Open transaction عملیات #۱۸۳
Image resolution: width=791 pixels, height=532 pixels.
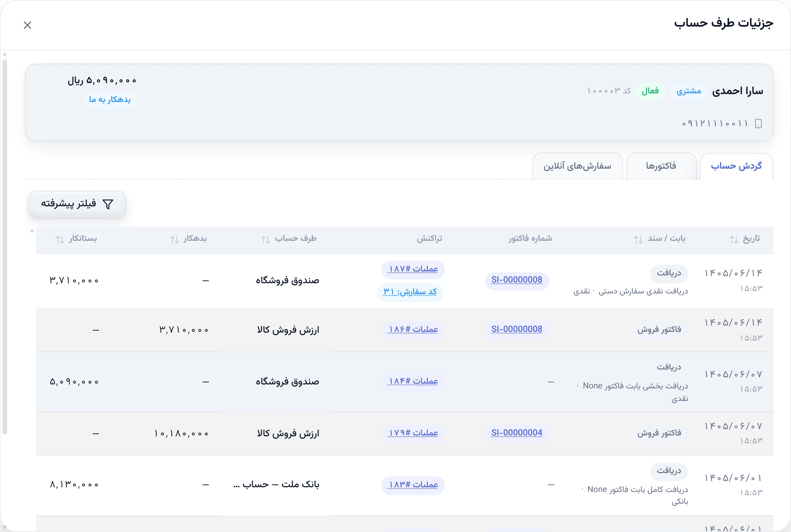pyautogui.click(x=413, y=485)
